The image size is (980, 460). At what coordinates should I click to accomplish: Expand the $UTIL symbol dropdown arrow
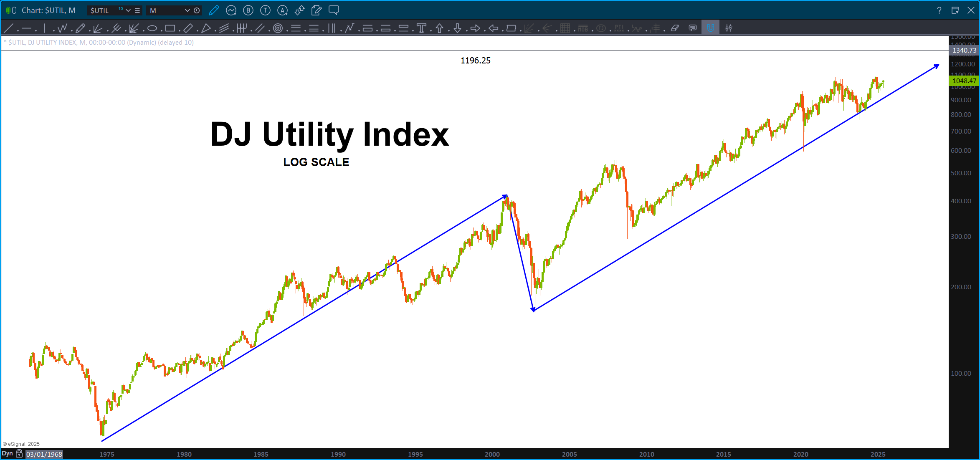point(128,10)
